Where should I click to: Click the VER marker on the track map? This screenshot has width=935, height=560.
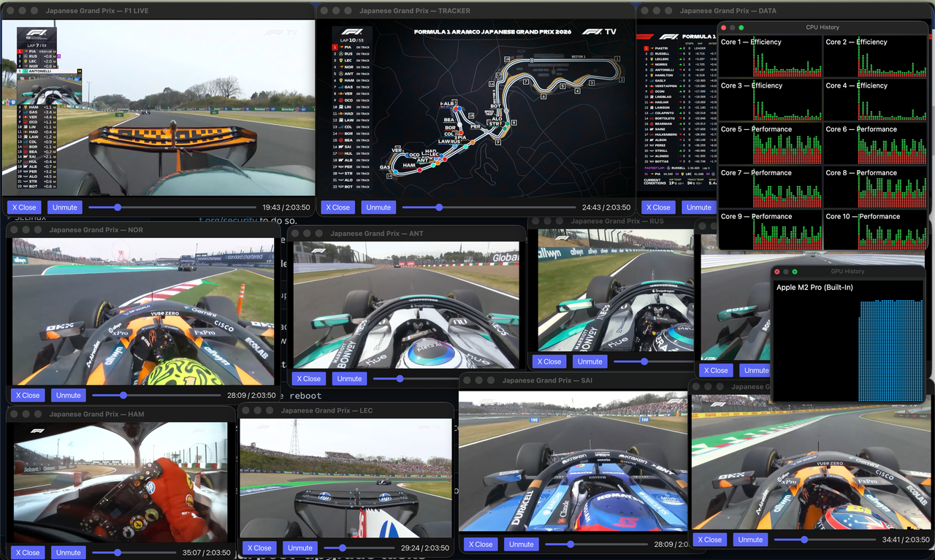click(x=398, y=150)
